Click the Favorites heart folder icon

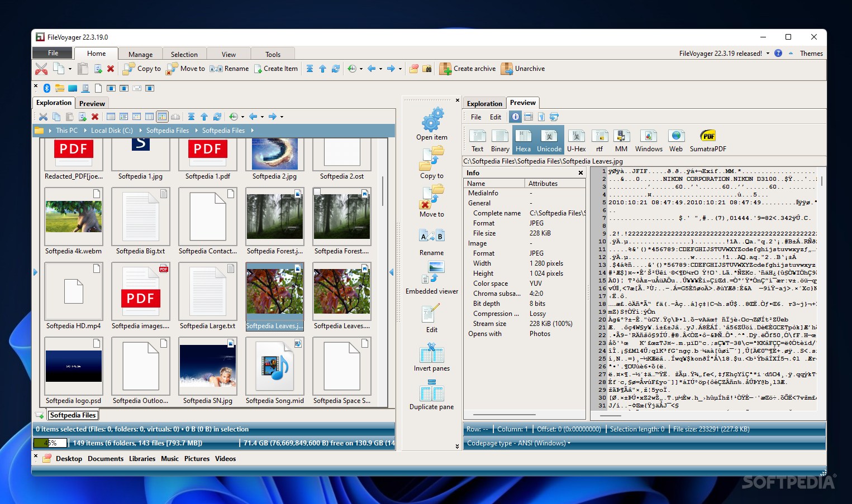414,69
